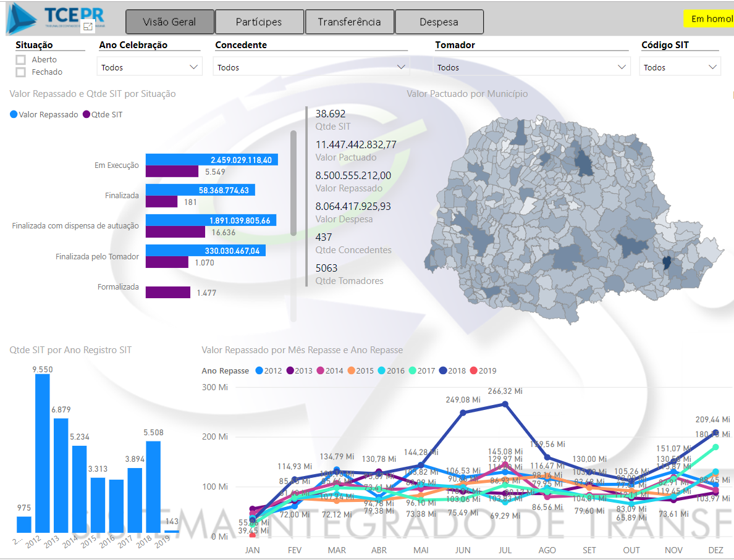Check the Aberto situation box
This screenshot has height=560, width=734.
[x=20, y=60]
